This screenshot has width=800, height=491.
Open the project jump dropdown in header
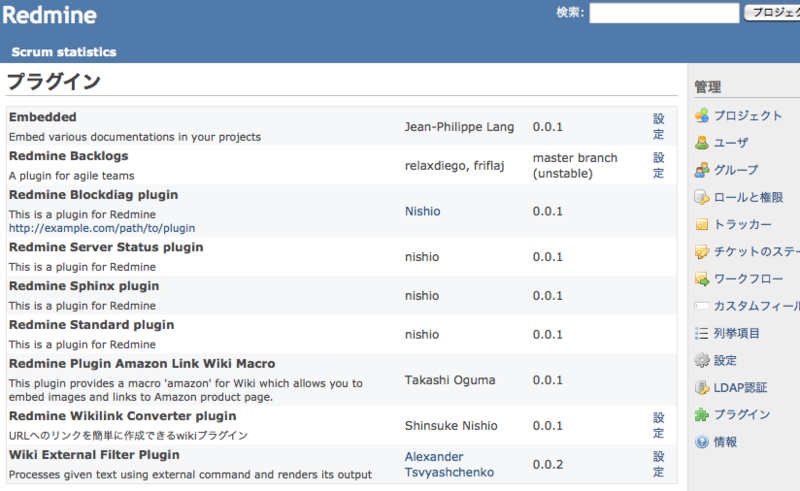(772, 13)
